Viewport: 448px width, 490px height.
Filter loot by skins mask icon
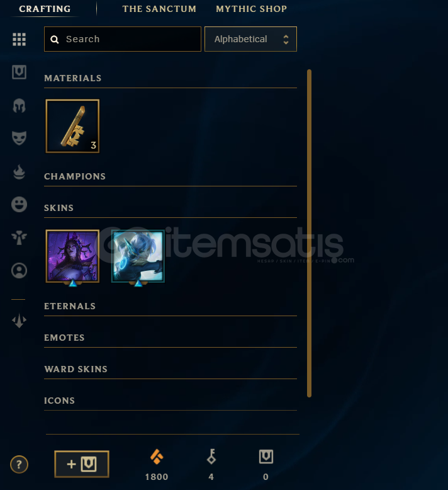[19, 138]
